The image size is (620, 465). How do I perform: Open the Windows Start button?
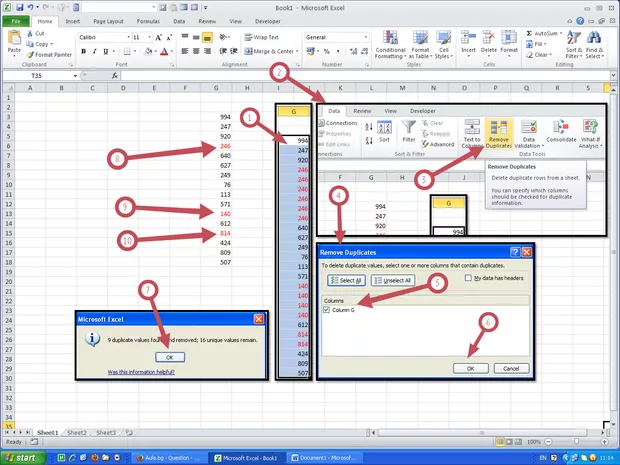coord(23,457)
